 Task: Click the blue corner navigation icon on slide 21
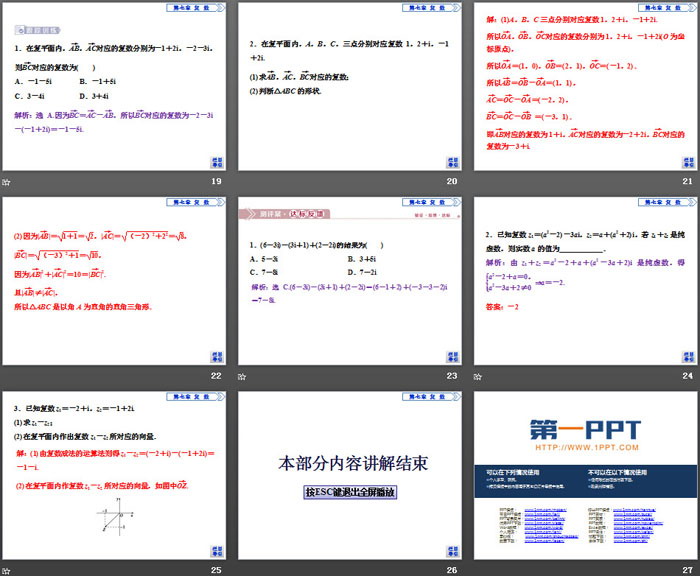click(688, 162)
